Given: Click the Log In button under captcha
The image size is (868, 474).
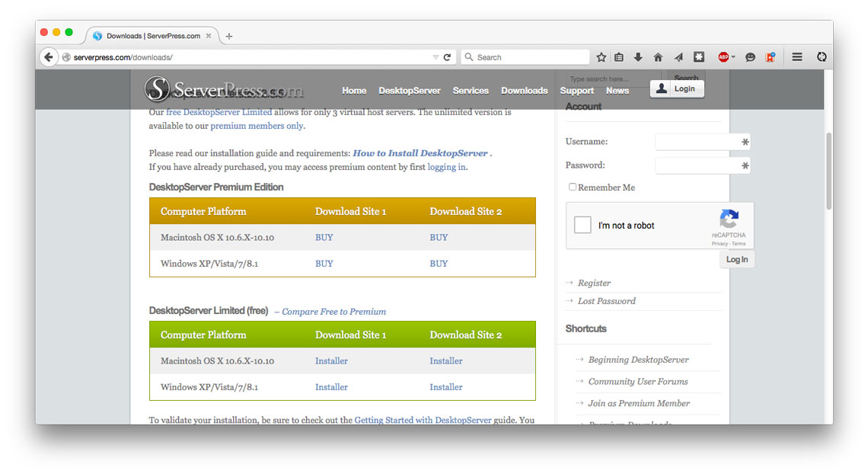Looking at the screenshot, I should 737,259.
